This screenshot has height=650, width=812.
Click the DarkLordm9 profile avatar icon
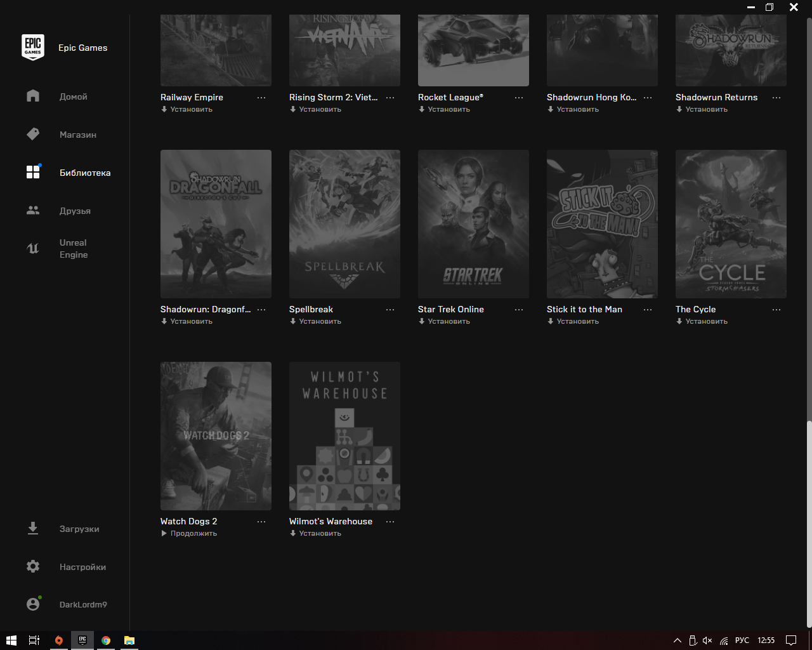(33, 604)
